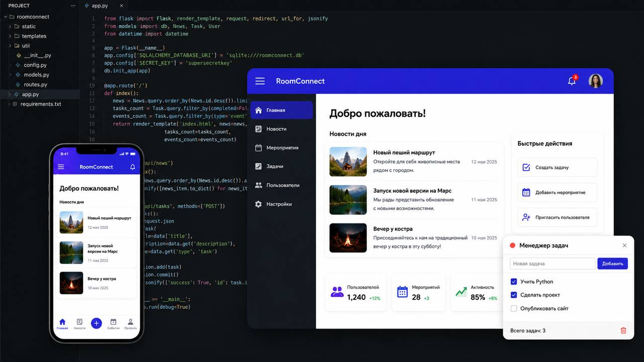644x362 pixels.
Task: Open routes.py in the project tree
Action: tap(35, 84)
